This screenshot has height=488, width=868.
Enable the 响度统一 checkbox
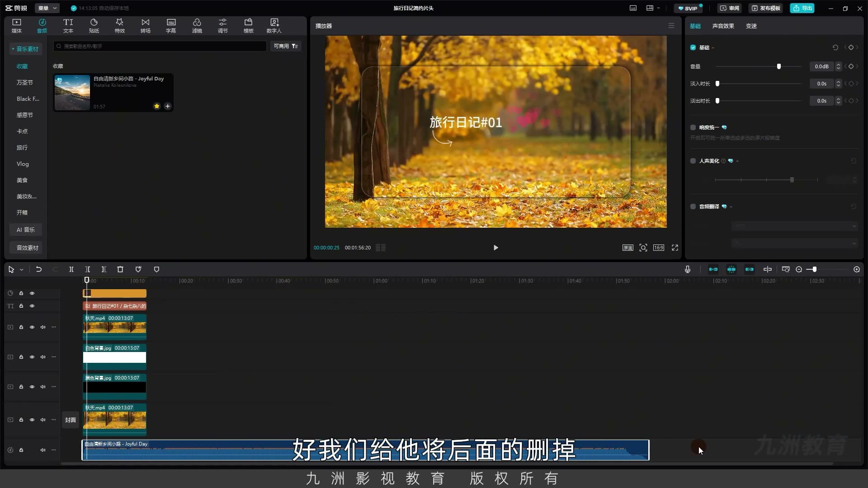(x=693, y=127)
